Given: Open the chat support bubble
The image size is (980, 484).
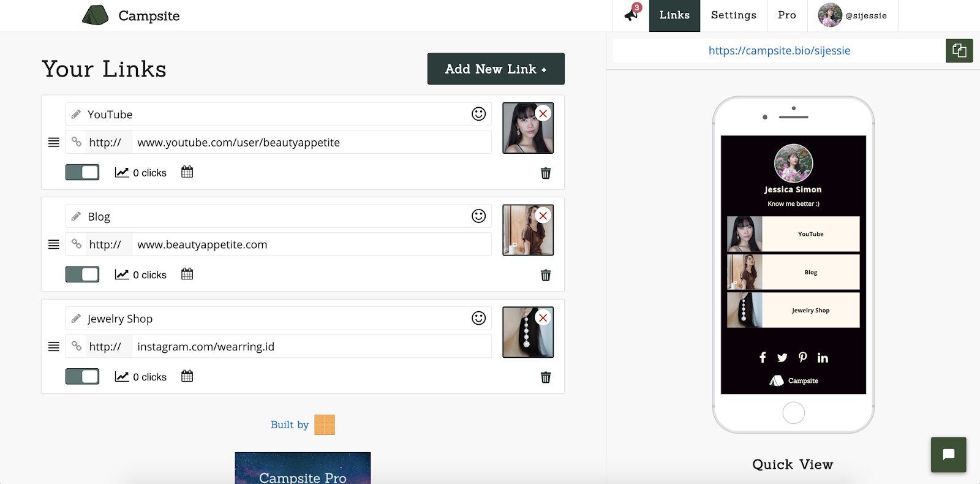Looking at the screenshot, I should click(x=949, y=455).
